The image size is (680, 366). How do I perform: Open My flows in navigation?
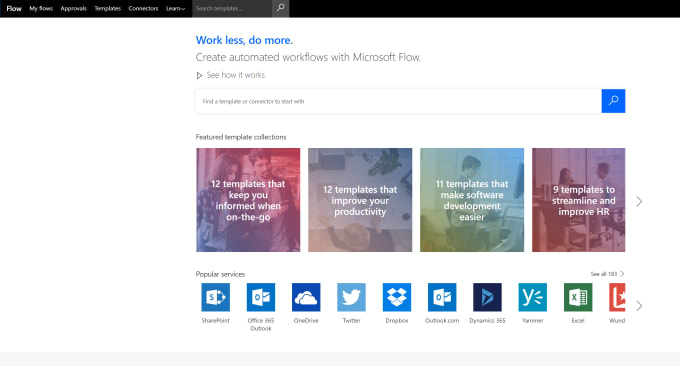pyautogui.click(x=41, y=8)
